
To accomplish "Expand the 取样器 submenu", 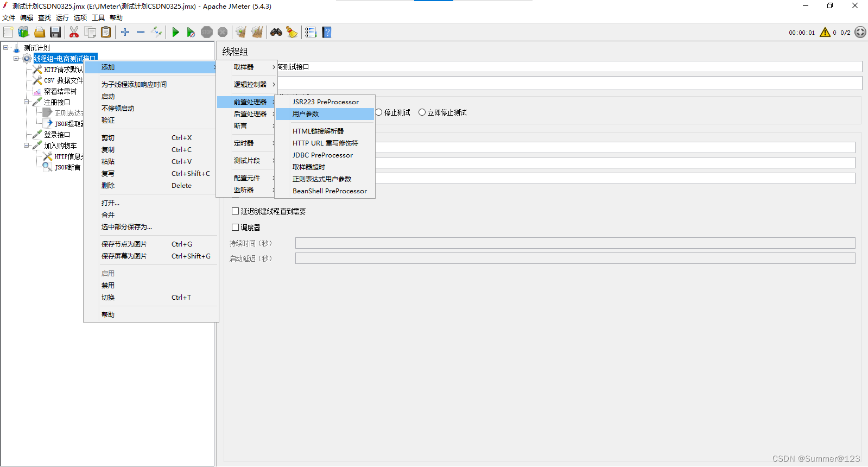I will 247,67.
